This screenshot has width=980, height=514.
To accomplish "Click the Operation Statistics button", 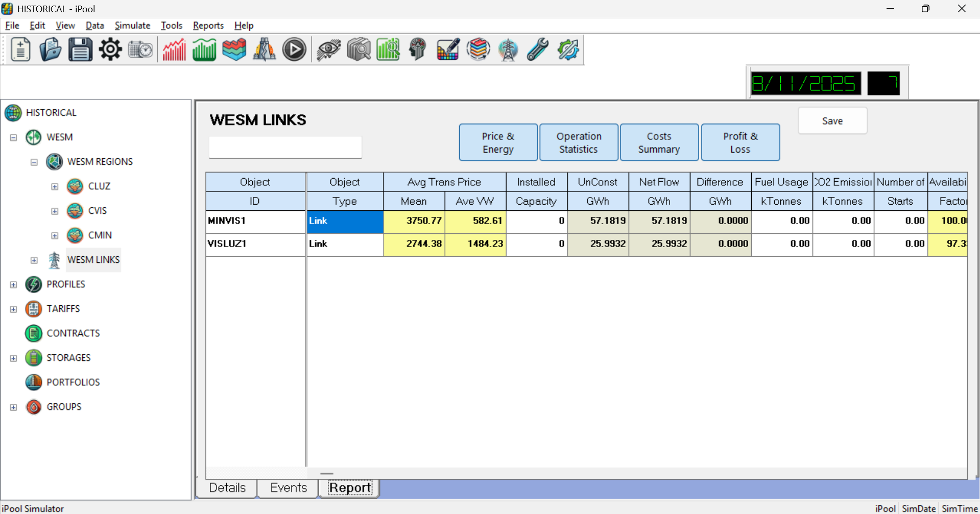I will [579, 142].
